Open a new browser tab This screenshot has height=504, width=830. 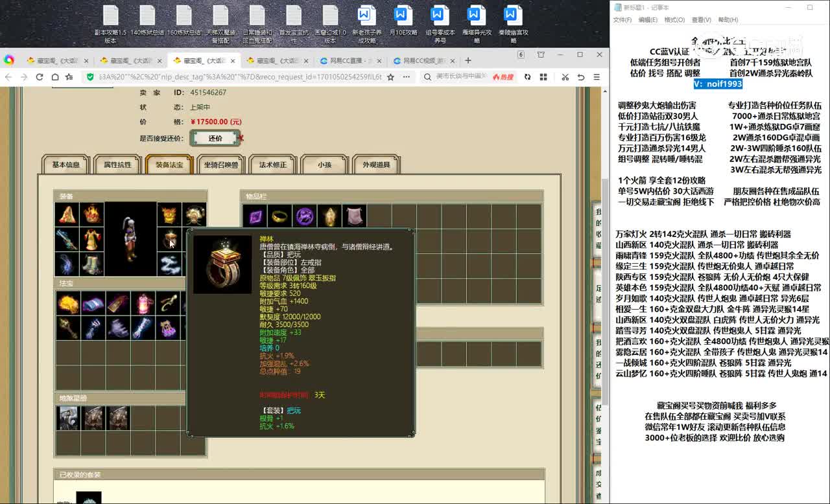click(468, 61)
